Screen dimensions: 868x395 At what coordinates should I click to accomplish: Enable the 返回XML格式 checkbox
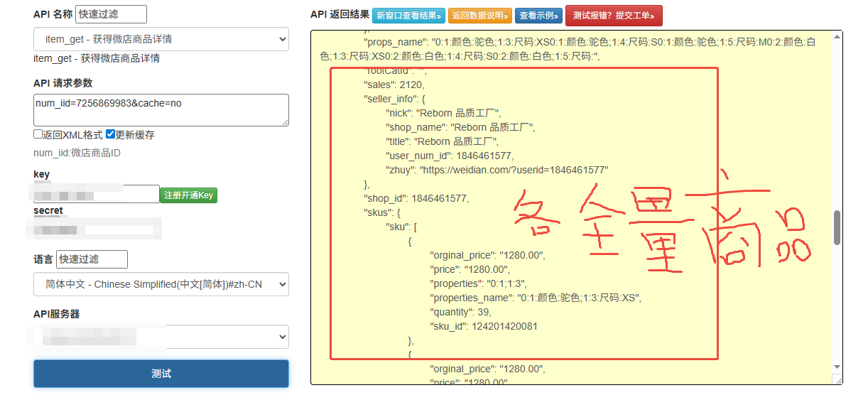click(x=38, y=134)
